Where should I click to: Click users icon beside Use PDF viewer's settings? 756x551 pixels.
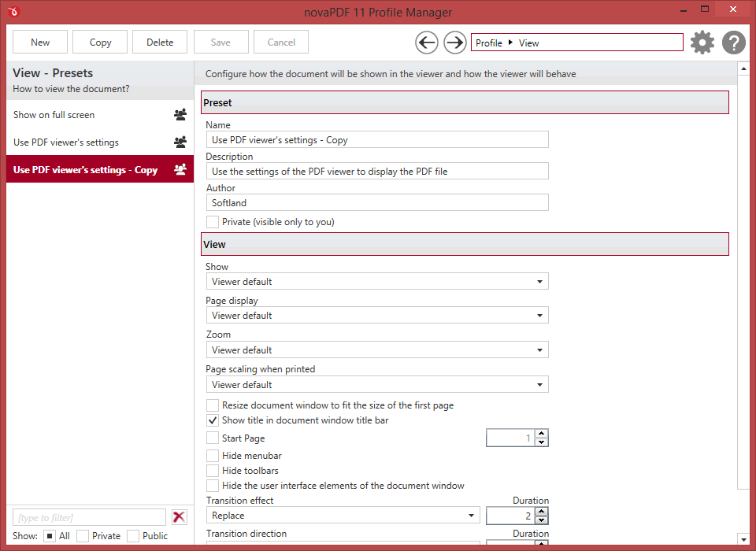tap(180, 142)
